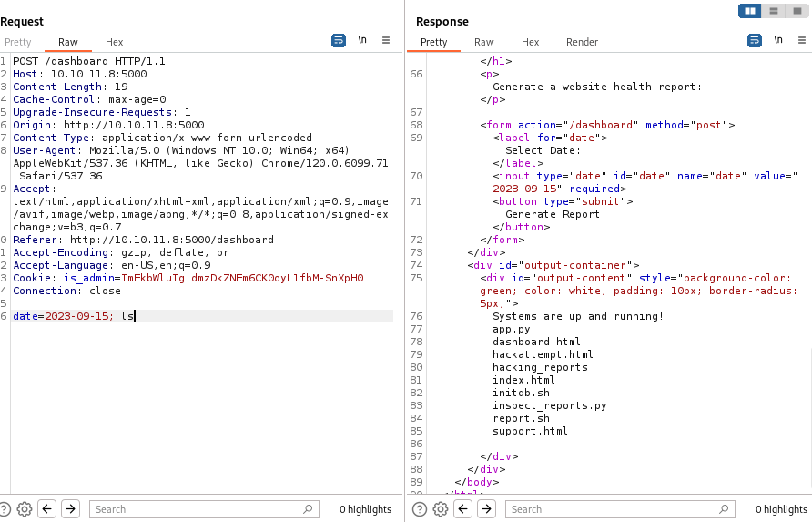812x522 pixels.
Task: Switch Response view to Pretty tab
Action: click(433, 42)
